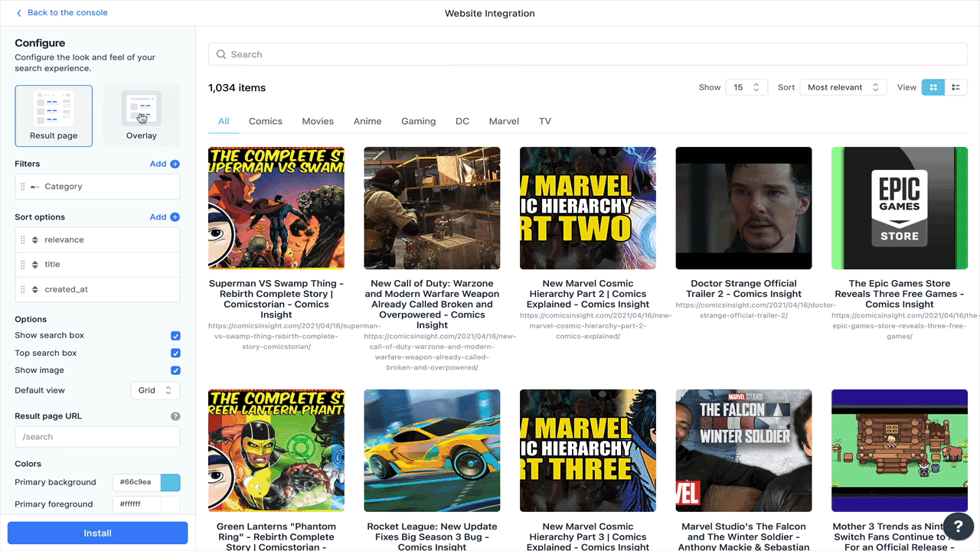Viewport: 980px width, 551px height.
Task: Click the Primary background color swatch
Action: tap(170, 482)
